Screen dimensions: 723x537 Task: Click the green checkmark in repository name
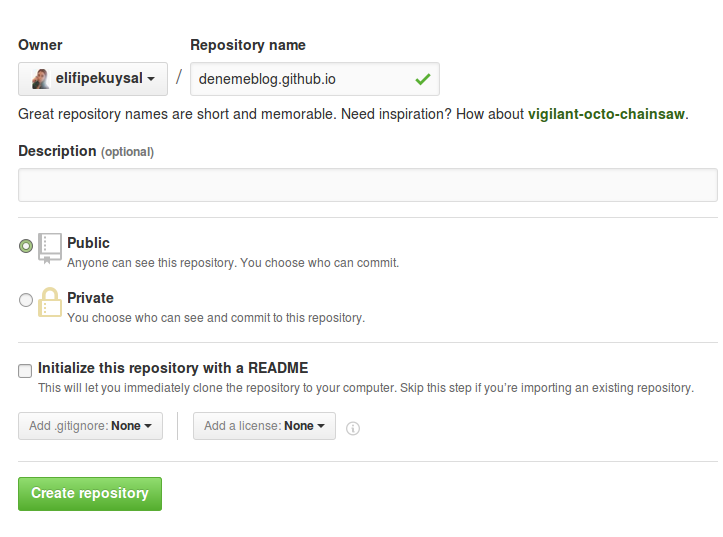pos(422,79)
